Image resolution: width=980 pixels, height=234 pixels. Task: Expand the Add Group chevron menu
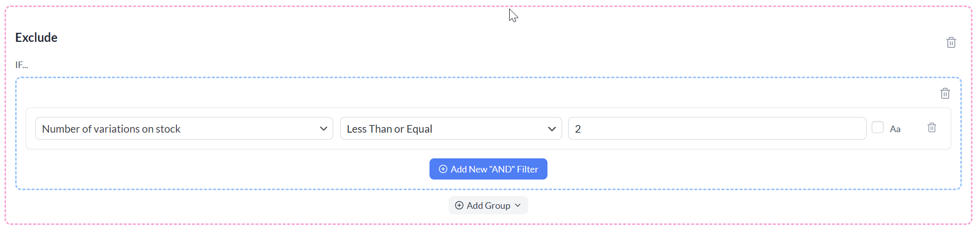518,205
